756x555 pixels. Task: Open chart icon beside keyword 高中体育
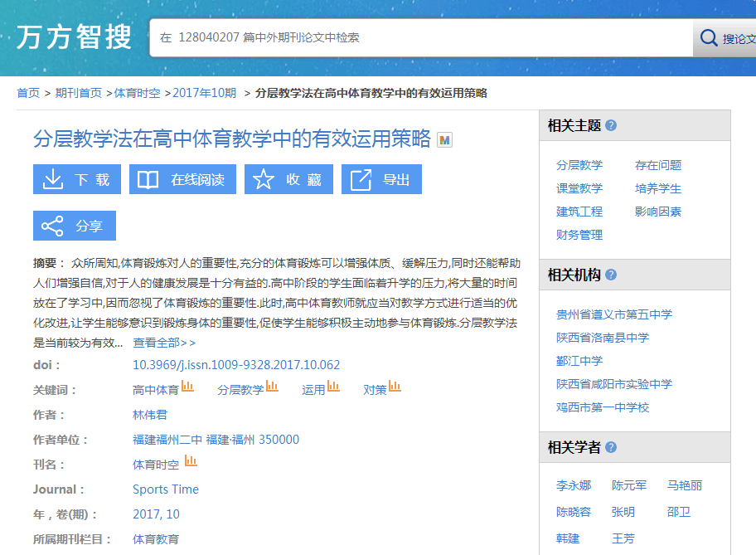click(188, 387)
